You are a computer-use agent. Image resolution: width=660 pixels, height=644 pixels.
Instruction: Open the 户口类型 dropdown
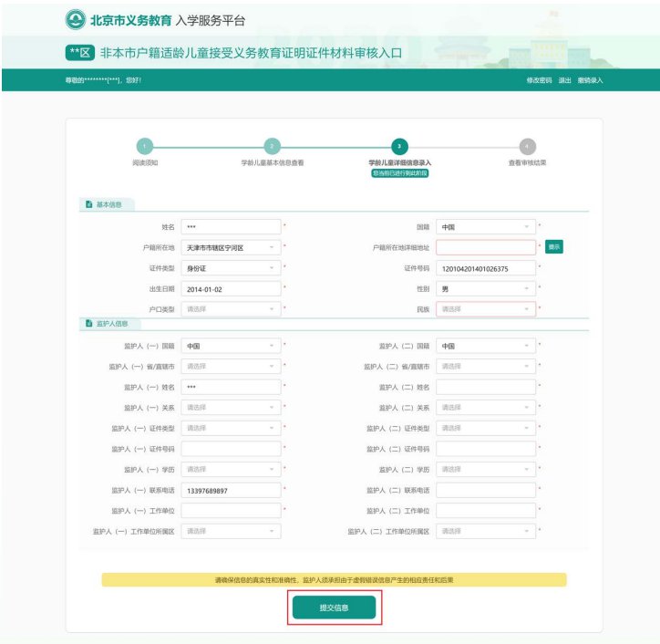pos(231,309)
